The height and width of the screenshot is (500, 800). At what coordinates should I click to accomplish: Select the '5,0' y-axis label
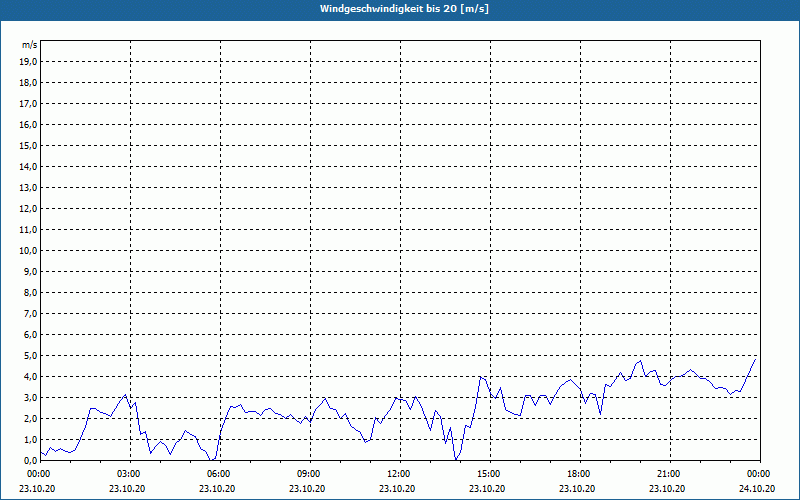click(x=30, y=356)
